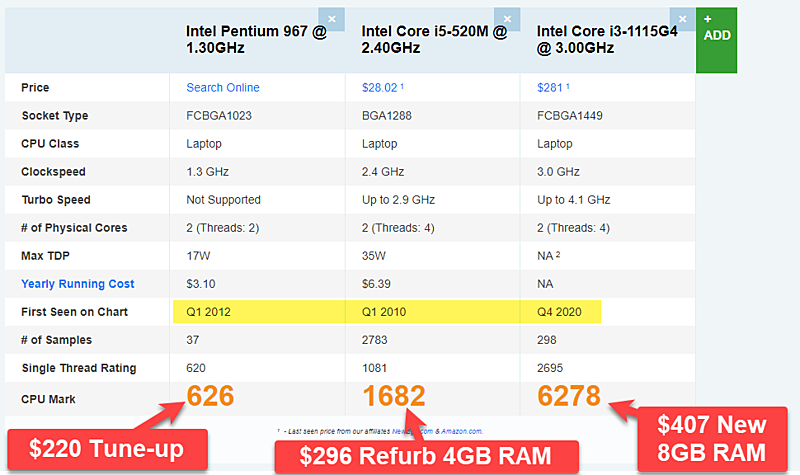Remove Intel Pentium 967 from the comparison
800x475 pixels.
[332, 19]
